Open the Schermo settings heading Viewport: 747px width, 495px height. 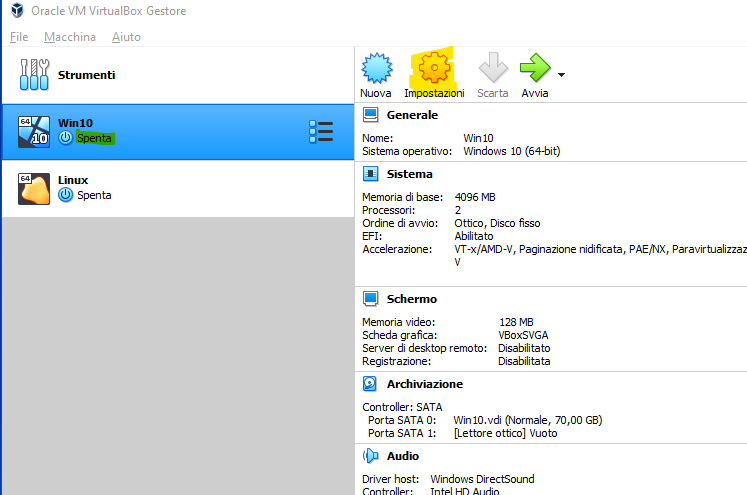412,299
